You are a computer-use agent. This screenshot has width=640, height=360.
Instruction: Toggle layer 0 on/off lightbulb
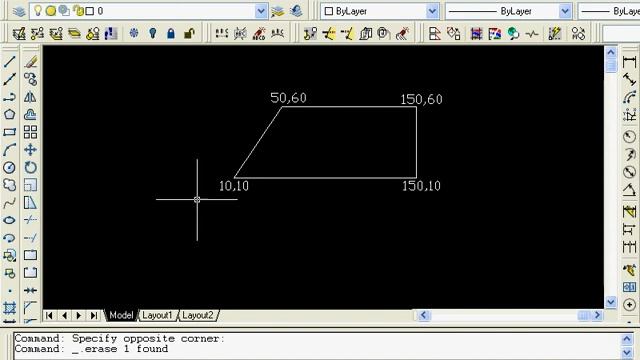click(38, 11)
